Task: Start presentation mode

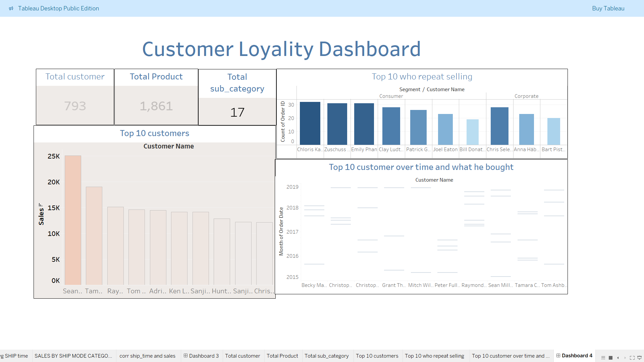Action: pyautogui.click(x=639, y=358)
